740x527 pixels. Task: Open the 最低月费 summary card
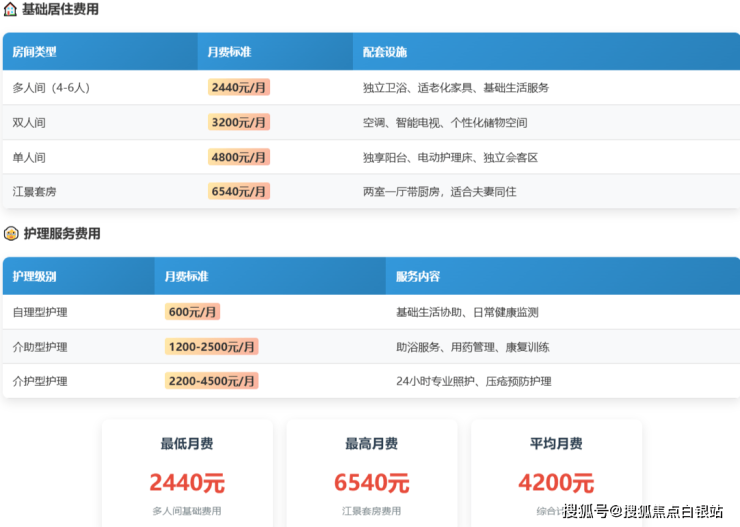187,472
